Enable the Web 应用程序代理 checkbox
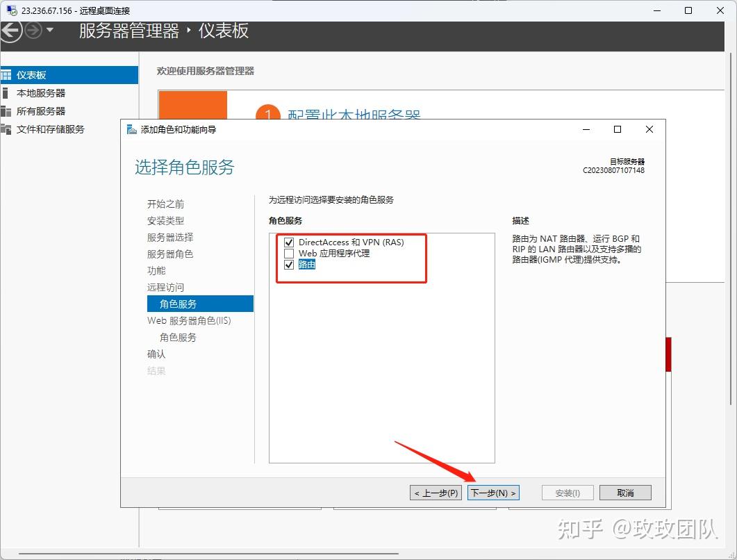Screen dimensions: 737x560 pos(290,253)
